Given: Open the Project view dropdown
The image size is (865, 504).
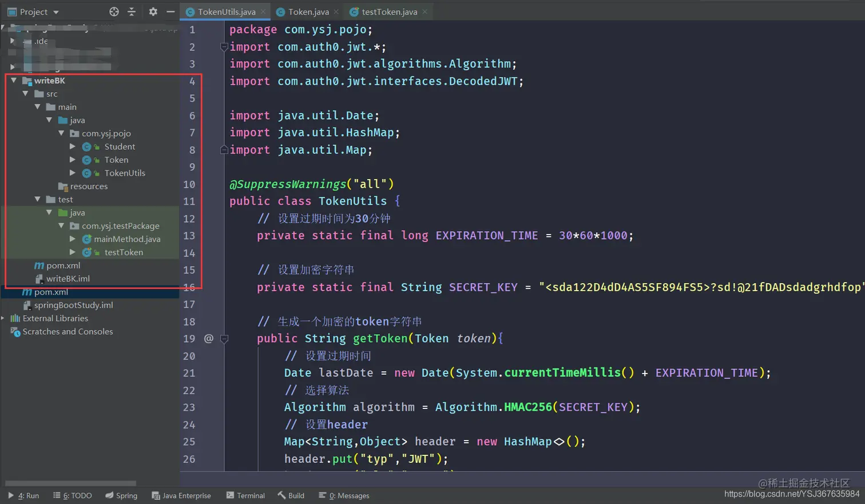Looking at the screenshot, I should (56, 12).
